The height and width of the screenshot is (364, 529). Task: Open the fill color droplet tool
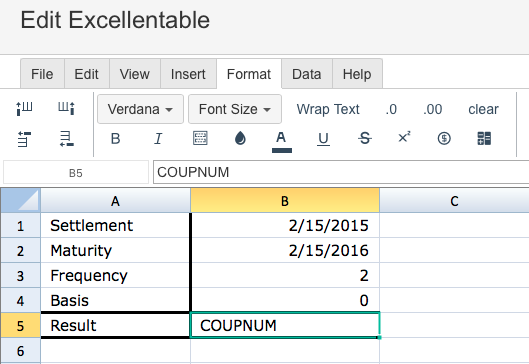pyautogui.click(x=240, y=138)
